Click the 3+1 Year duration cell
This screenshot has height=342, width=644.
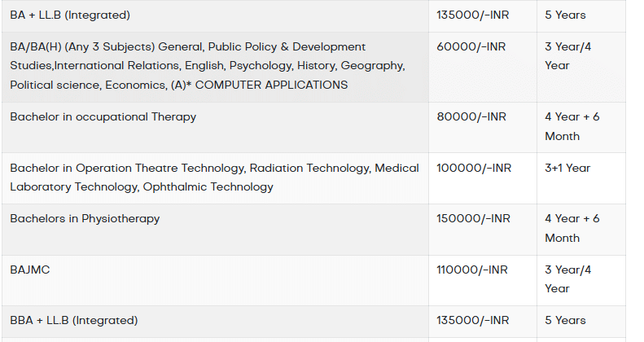[x=567, y=168]
